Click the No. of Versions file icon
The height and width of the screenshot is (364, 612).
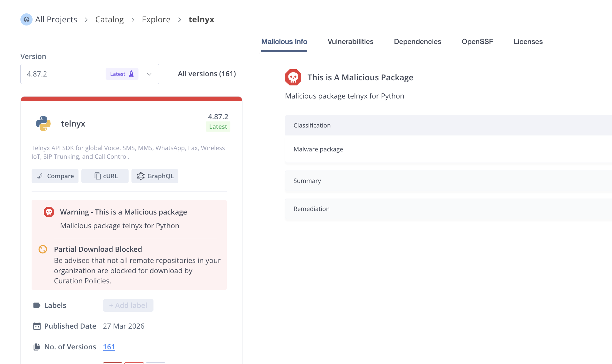tap(37, 347)
